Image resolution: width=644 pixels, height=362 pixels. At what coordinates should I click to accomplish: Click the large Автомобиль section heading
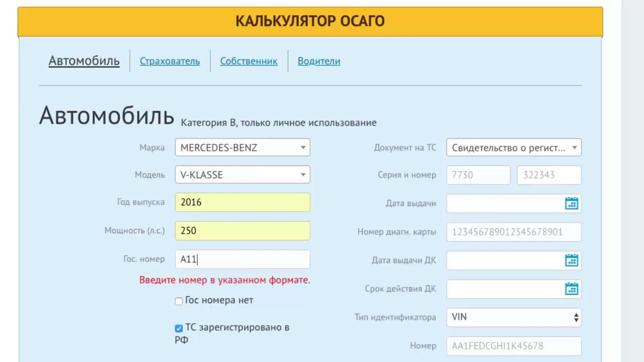(x=107, y=115)
